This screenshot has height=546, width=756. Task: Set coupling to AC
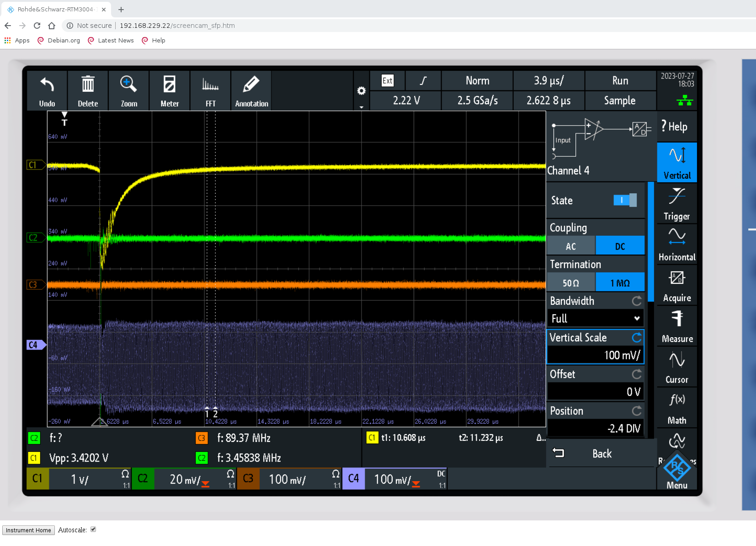[x=571, y=246]
